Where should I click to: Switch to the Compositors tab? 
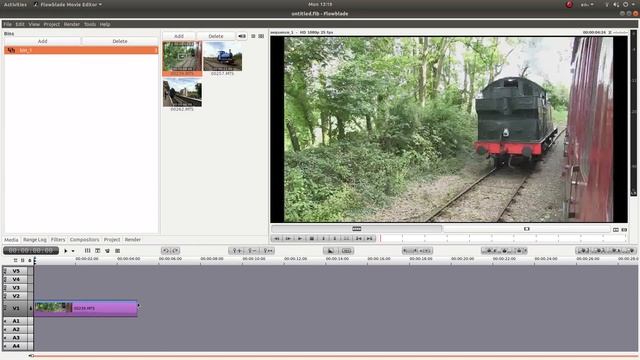pos(84,240)
